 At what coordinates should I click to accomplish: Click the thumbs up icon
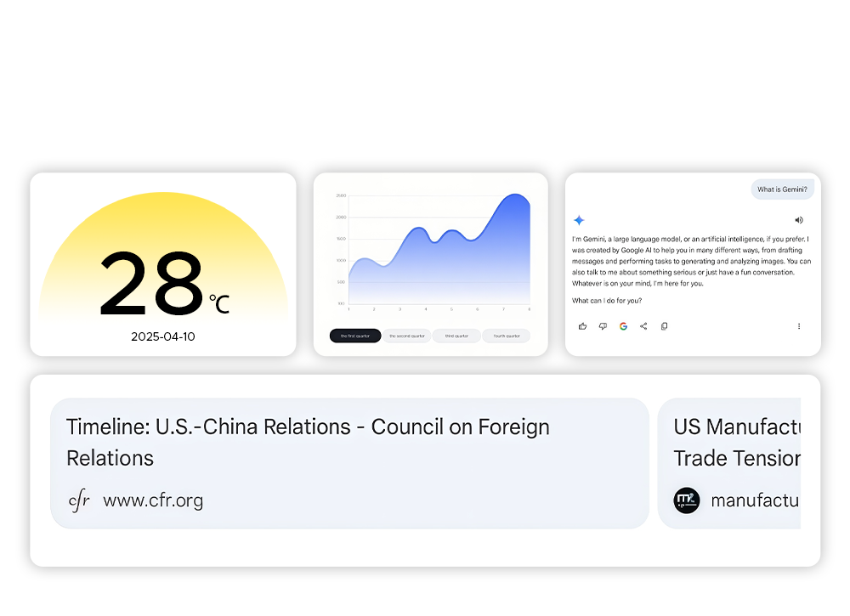click(x=582, y=326)
